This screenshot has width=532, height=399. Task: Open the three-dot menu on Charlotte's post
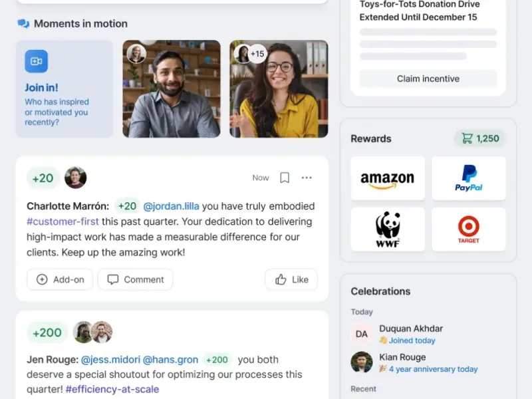coord(307,178)
